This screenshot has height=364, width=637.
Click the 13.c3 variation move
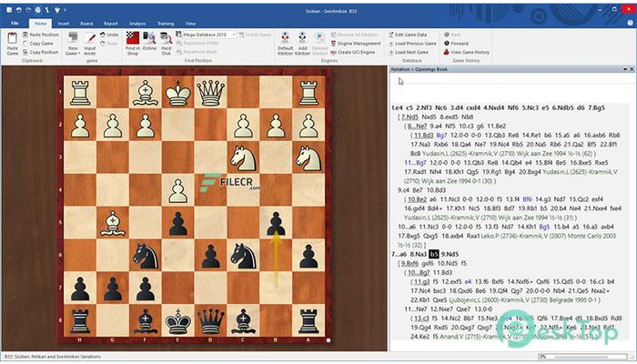[421, 318]
